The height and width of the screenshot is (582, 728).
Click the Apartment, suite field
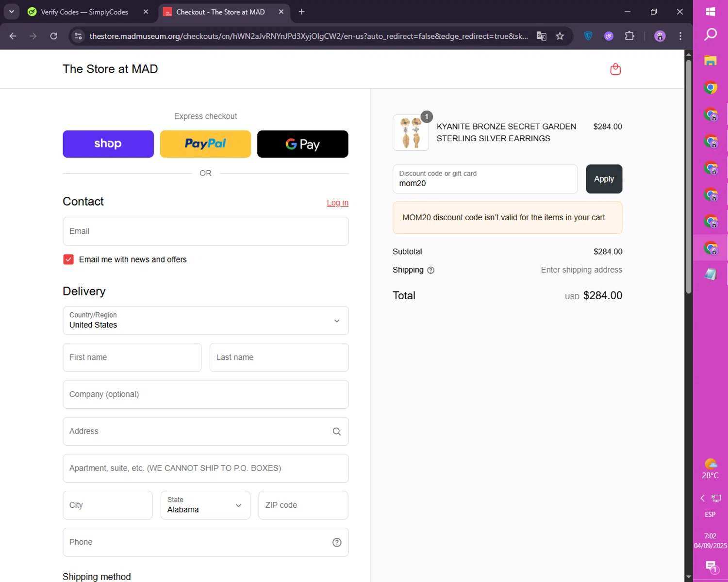[206, 469]
